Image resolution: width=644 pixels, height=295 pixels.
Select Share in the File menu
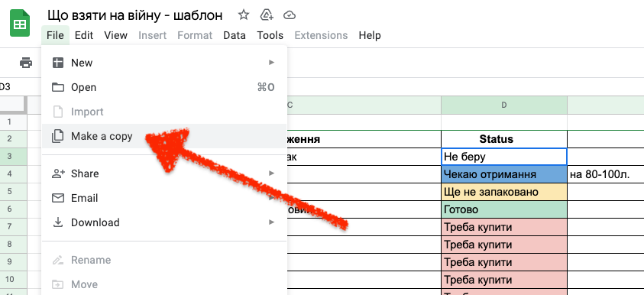[x=164, y=173]
